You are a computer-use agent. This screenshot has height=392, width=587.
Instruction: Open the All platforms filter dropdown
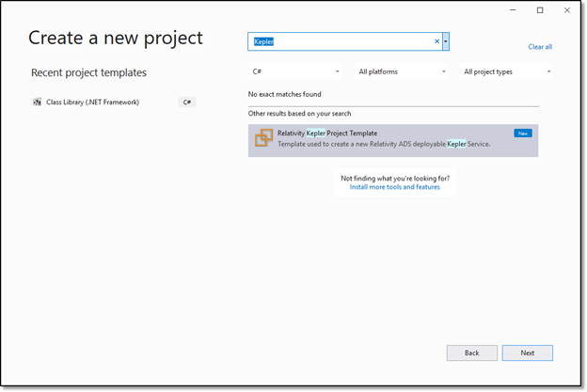(401, 71)
